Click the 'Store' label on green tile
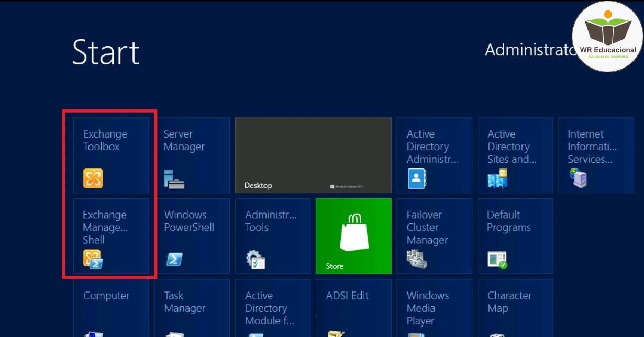644x337 pixels. pyautogui.click(x=335, y=266)
